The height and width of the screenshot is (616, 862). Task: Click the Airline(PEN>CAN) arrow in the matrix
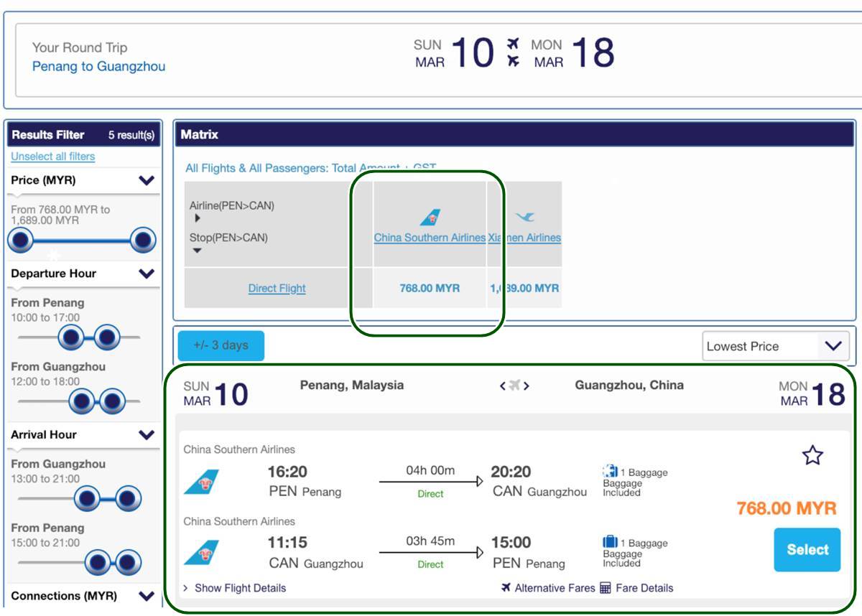click(x=198, y=219)
